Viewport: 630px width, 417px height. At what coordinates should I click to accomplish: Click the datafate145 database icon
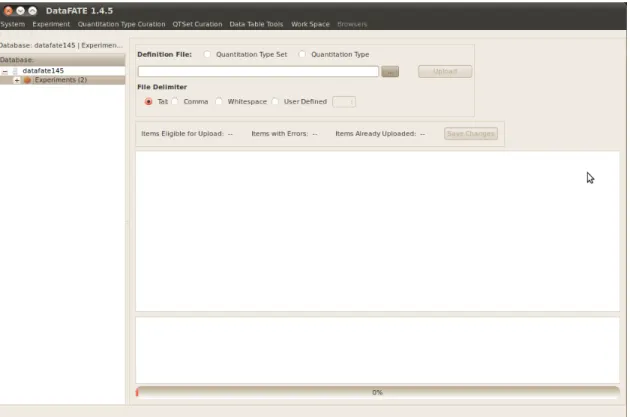[x=15, y=71]
